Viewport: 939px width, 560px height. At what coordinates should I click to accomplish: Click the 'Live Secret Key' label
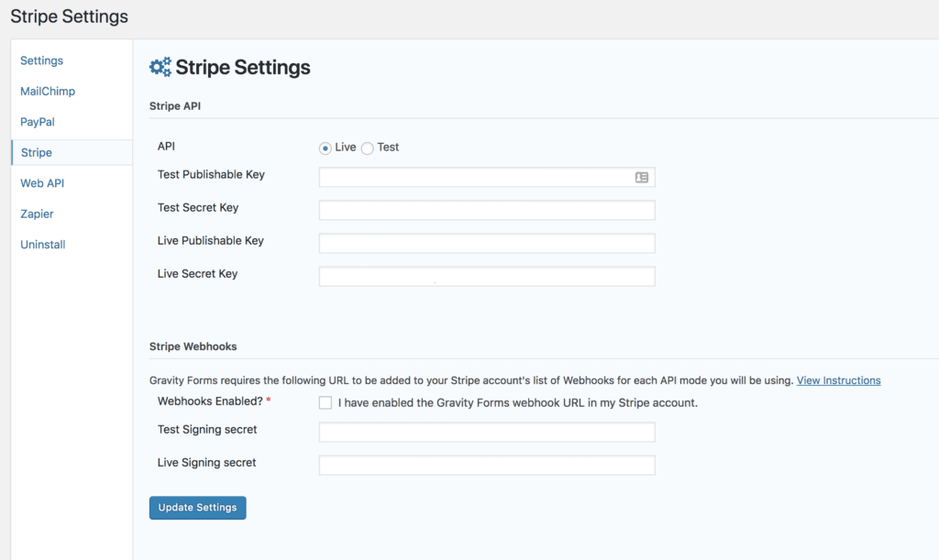[x=198, y=274]
